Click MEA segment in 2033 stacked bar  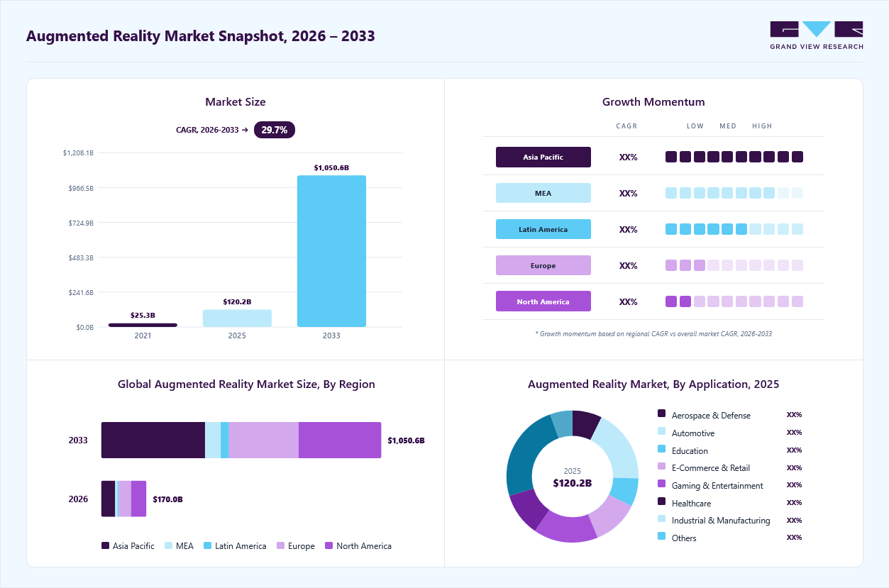(213, 440)
